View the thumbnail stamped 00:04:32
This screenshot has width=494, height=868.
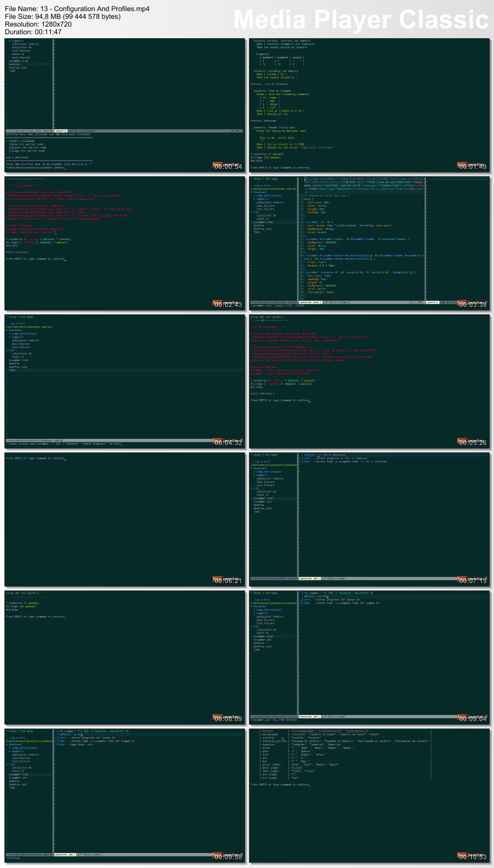pos(125,380)
